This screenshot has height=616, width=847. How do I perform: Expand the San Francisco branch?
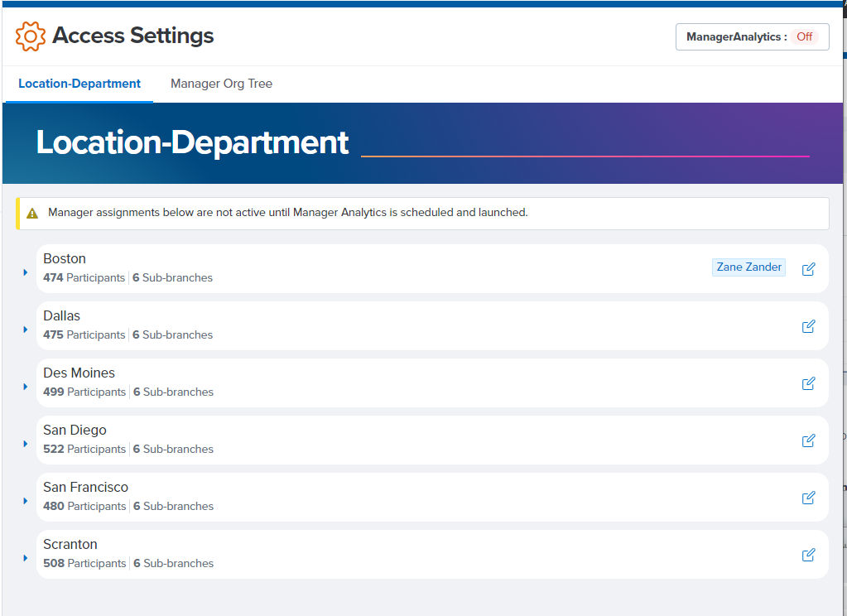pos(26,501)
